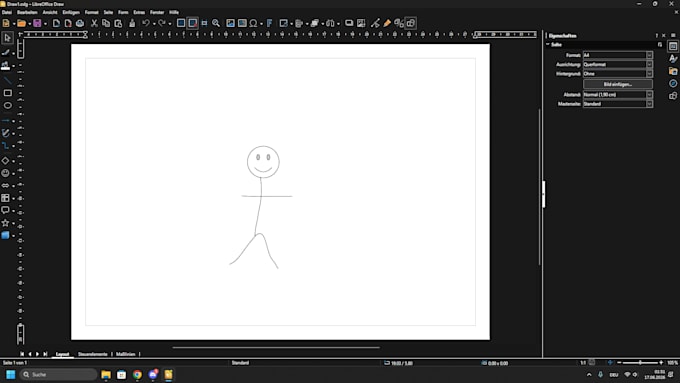Insert an image via toolbar icon
This screenshot has width=680, height=383.
point(230,23)
